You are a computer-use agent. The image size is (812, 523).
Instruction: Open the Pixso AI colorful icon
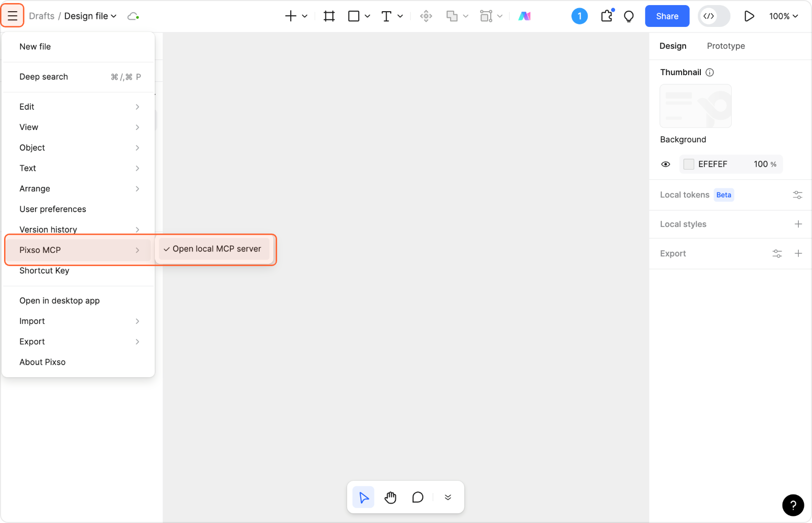[x=524, y=16]
